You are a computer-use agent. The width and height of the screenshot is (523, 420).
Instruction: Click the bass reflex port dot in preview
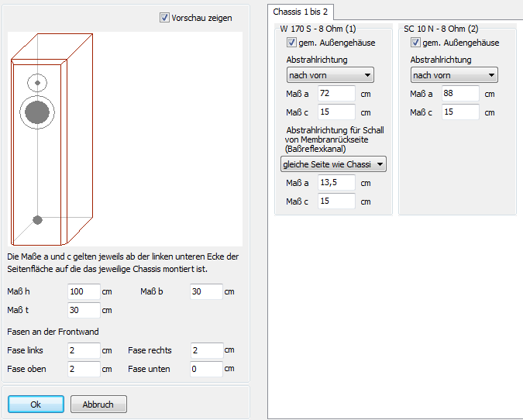pos(38,220)
